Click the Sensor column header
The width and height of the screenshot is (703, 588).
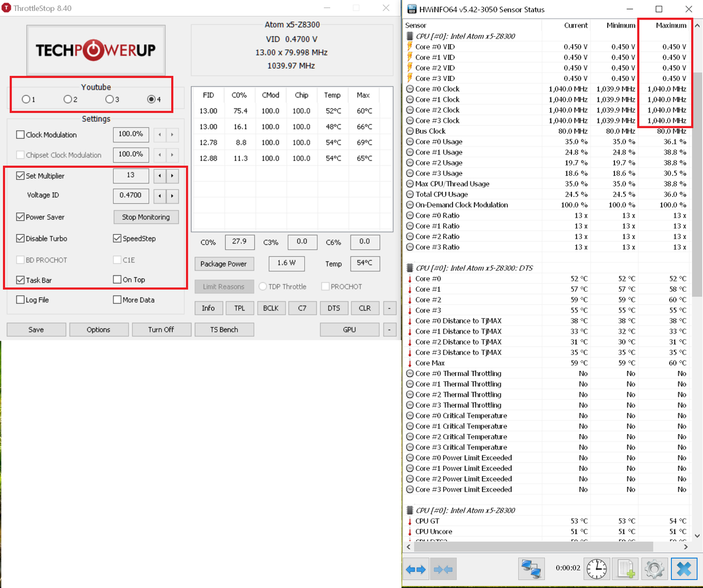[x=416, y=25]
